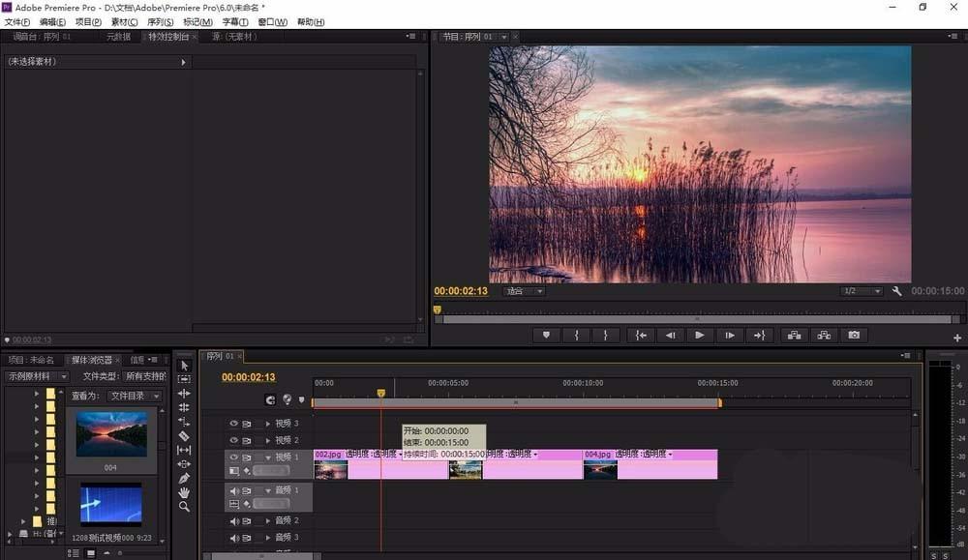This screenshot has height=560, width=968.
Task: Expand the 视频 2 track triangle
Action: [x=268, y=440]
